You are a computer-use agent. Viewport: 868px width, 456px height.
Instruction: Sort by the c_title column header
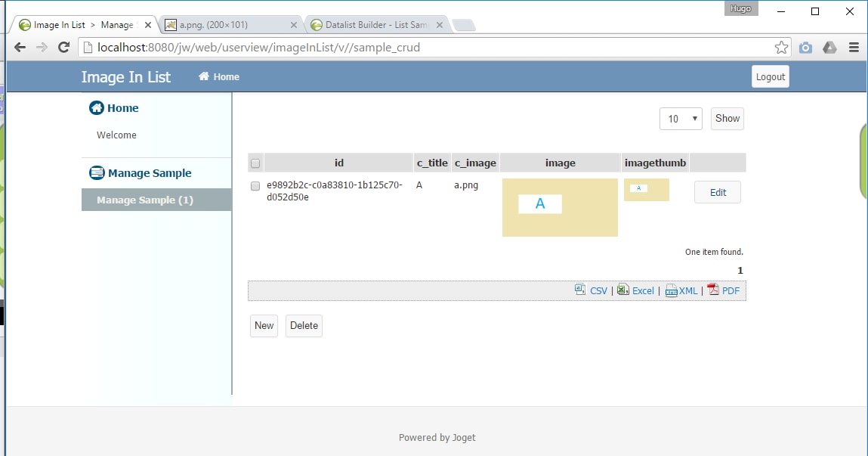432,163
